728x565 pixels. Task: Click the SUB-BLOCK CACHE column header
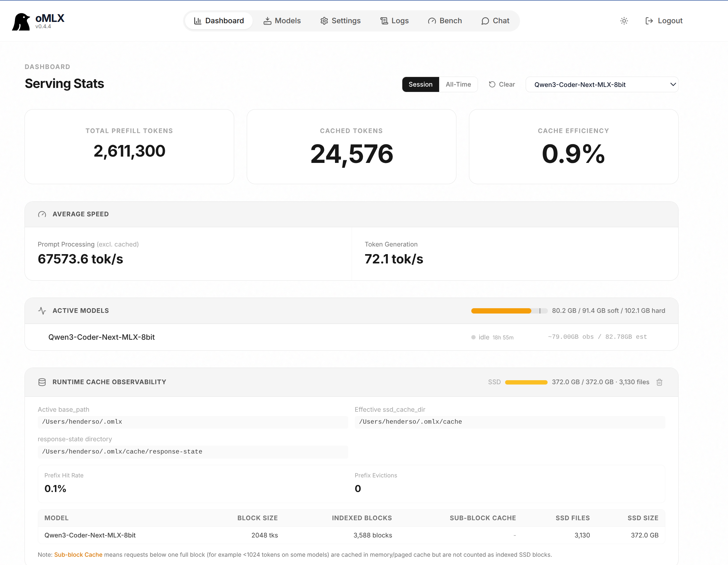coord(483,518)
